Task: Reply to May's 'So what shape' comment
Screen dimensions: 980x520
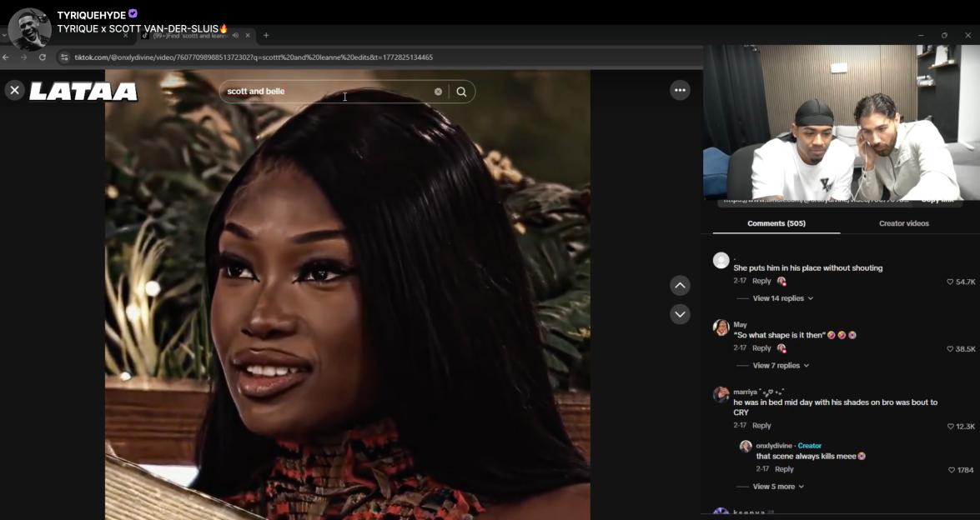Action: (x=761, y=348)
